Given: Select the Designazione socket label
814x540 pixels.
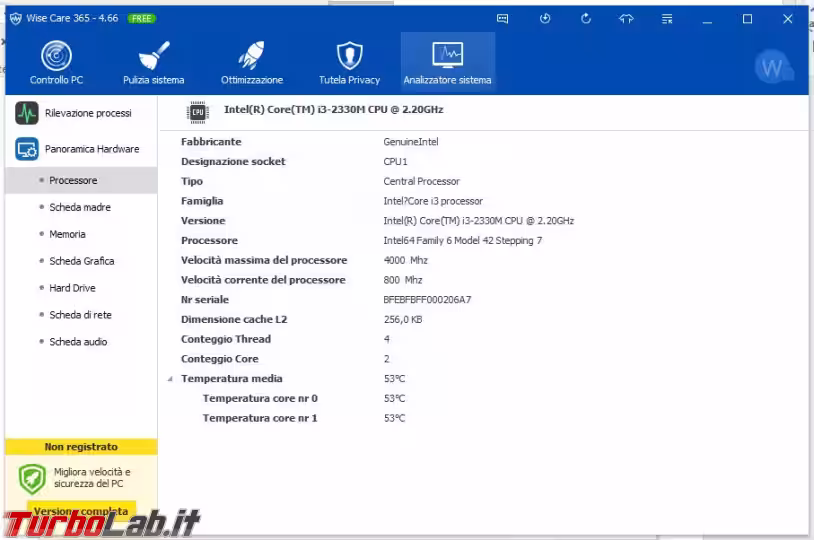Looking at the screenshot, I should point(233,161).
